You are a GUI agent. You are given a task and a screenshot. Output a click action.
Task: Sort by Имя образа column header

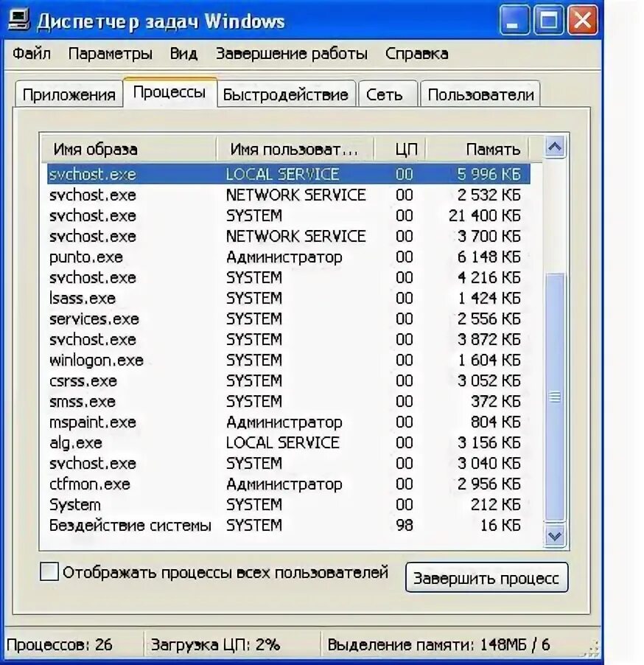(129, 149)
